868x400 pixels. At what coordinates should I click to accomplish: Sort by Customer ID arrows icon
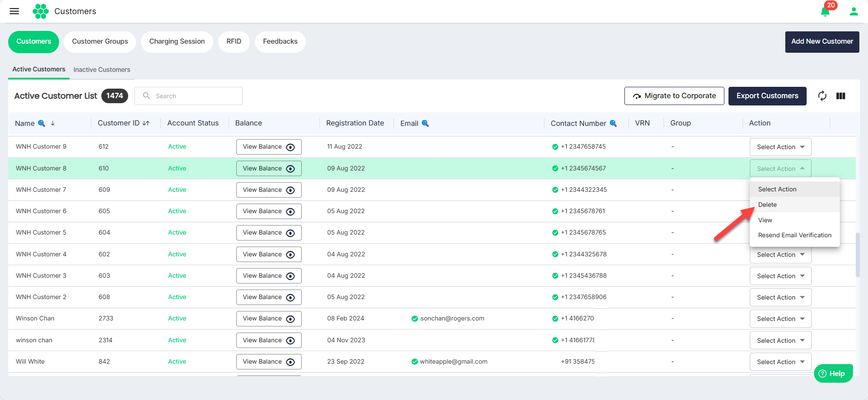click(x=146, y=123)
